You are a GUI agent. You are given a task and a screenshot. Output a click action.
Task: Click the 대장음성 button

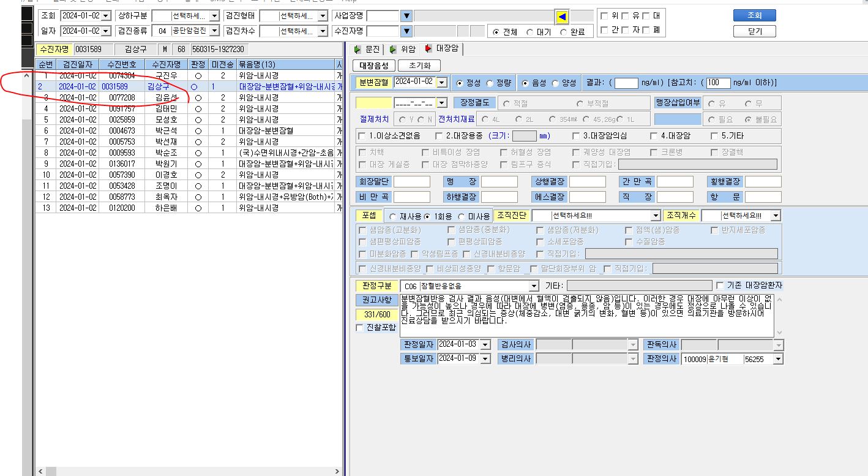373,66
